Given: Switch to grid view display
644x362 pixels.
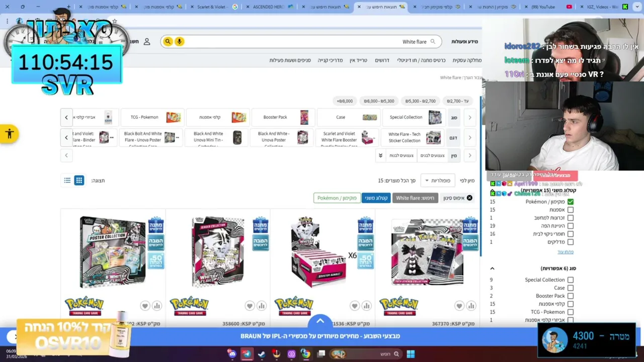Looking at the screenshot, I should [79, 180].
